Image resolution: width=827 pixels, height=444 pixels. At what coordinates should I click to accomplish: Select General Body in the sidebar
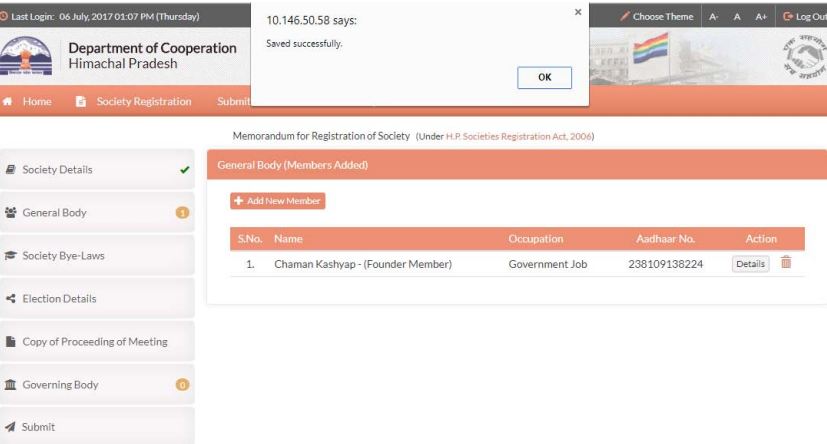(97, 213)
